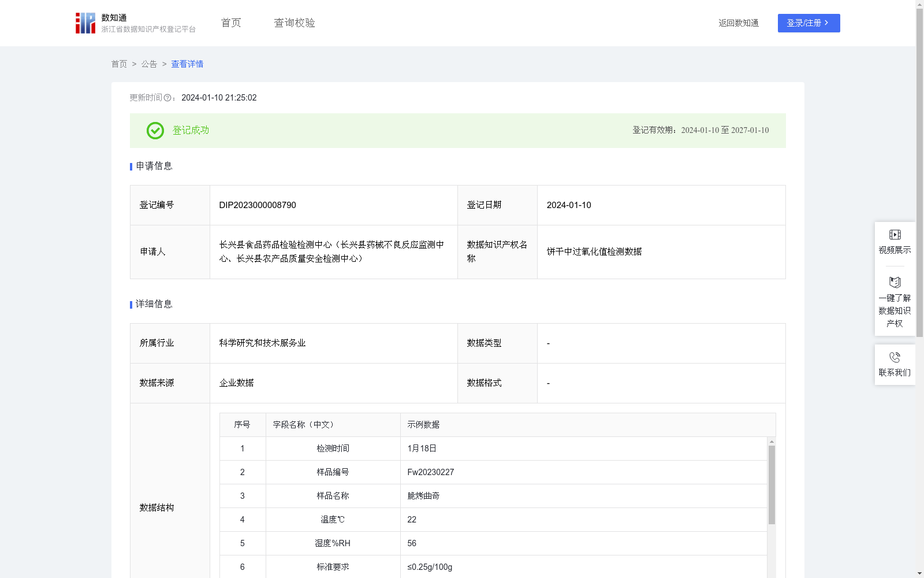Click the 返回数知通 link

[739, 23]
